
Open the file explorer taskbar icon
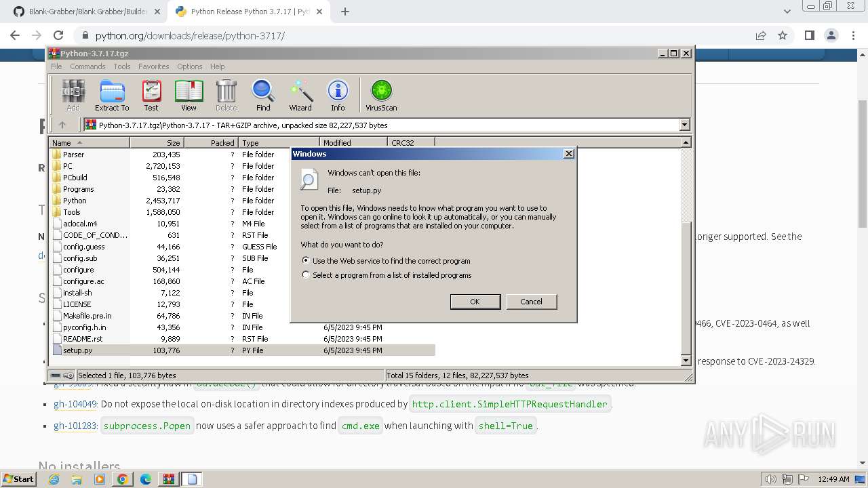click(x=77, y=479)
